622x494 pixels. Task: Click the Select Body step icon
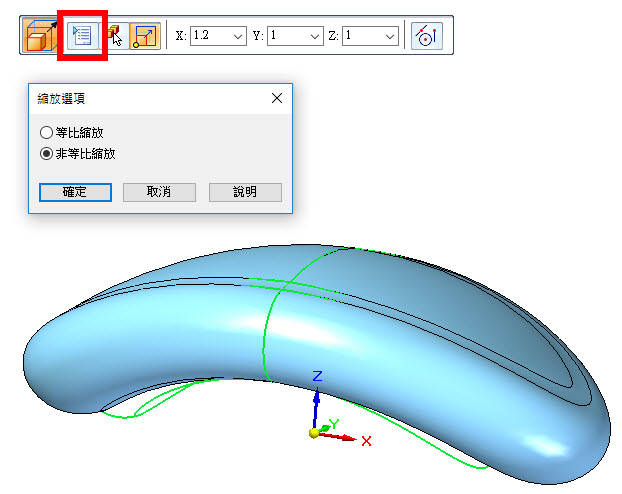(x=115, y=36)
